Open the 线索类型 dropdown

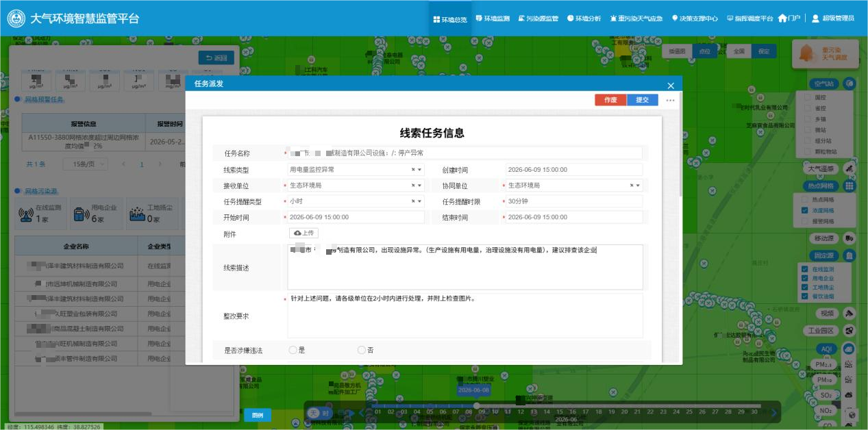[x=420, y=170]
